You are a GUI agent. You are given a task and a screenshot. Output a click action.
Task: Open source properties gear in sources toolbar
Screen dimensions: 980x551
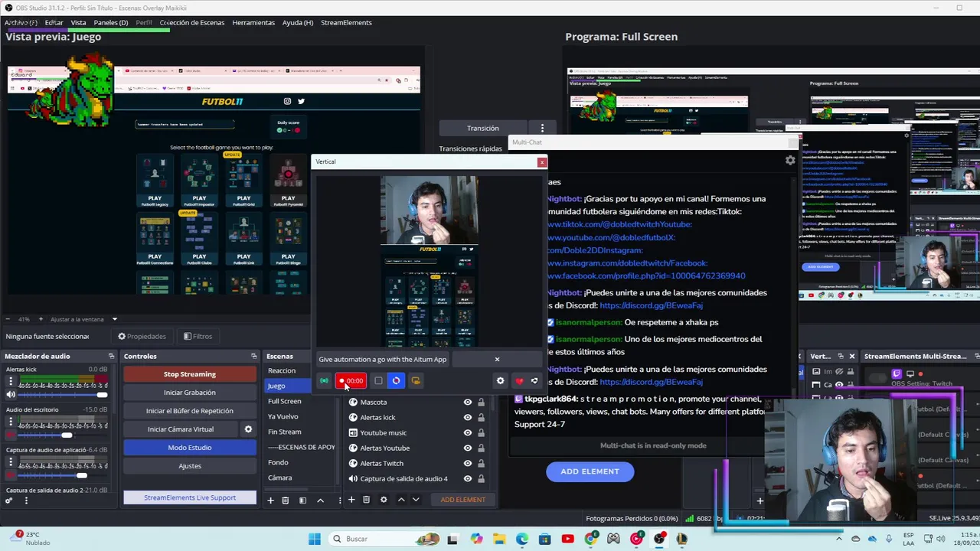(384, 500)
